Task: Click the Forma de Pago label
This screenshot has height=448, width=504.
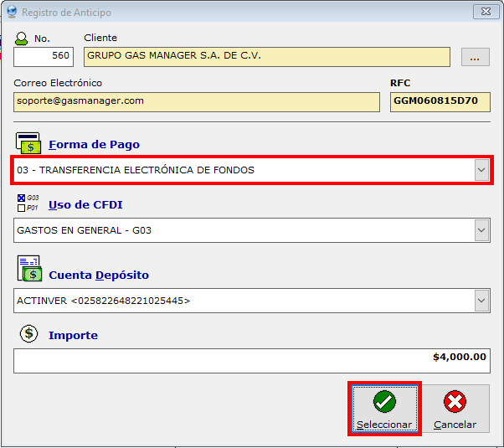Action: click(x=94, y=144)
